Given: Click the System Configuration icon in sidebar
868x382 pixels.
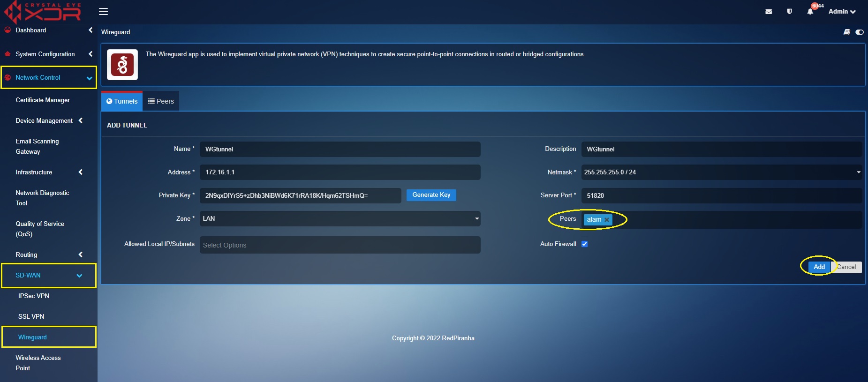Looking at the screenshot, I should click(x=8, y=54).
